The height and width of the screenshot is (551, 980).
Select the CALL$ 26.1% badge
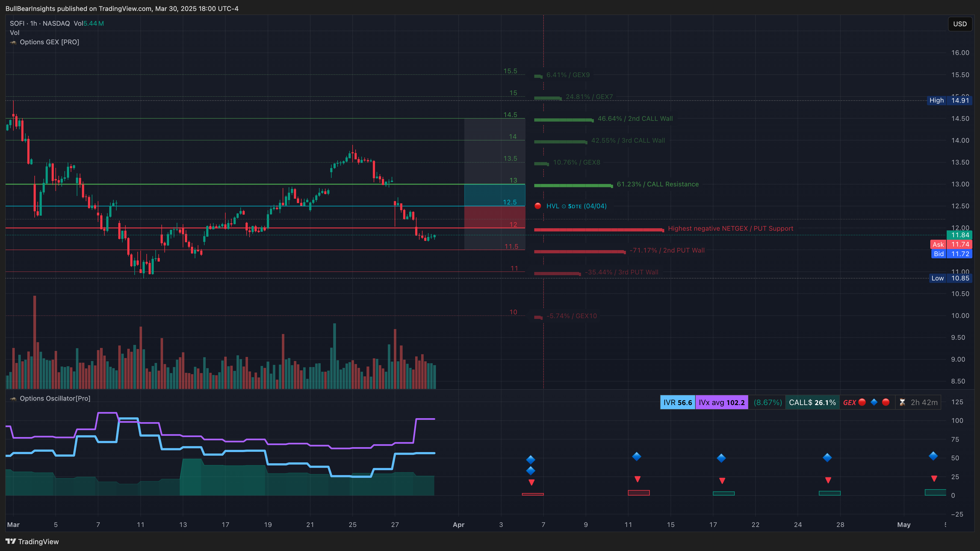(812, 403)
